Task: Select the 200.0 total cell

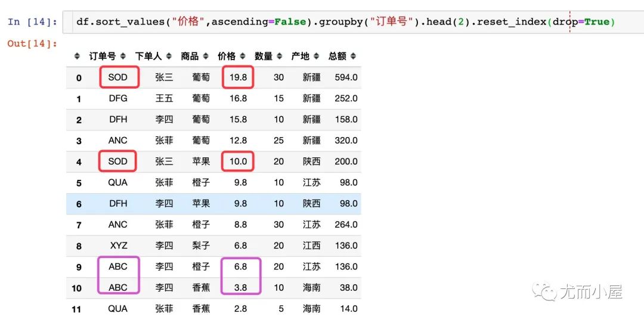Action: 346,161
